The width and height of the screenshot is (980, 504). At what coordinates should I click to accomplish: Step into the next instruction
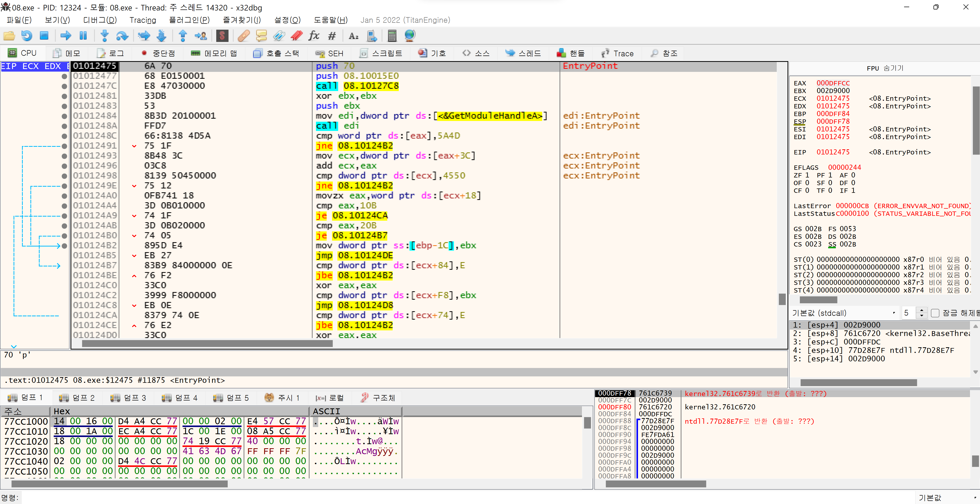(105, 36)
